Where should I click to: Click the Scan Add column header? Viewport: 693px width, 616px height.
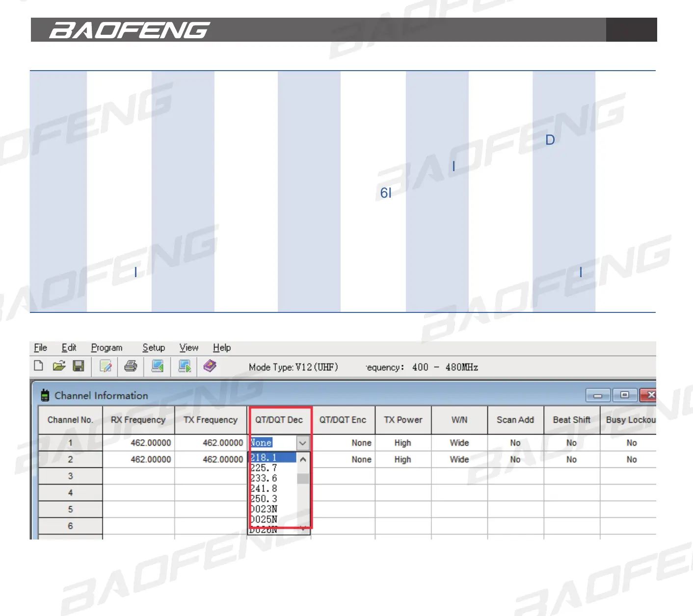pos(515,420)
